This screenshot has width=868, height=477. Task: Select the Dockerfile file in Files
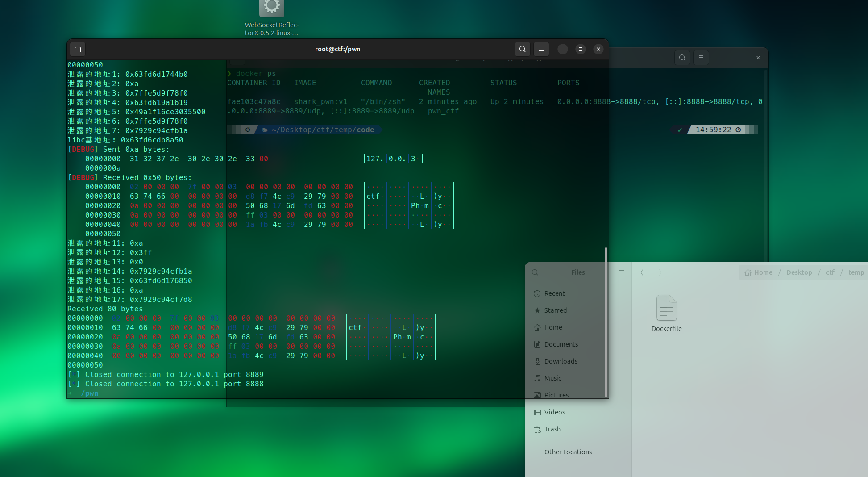(x=667, y=314)
